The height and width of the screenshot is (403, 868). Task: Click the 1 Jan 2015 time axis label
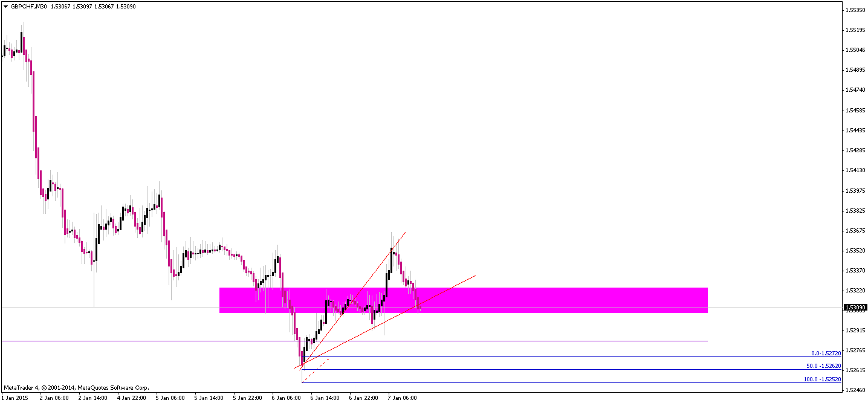coord(13,398)
